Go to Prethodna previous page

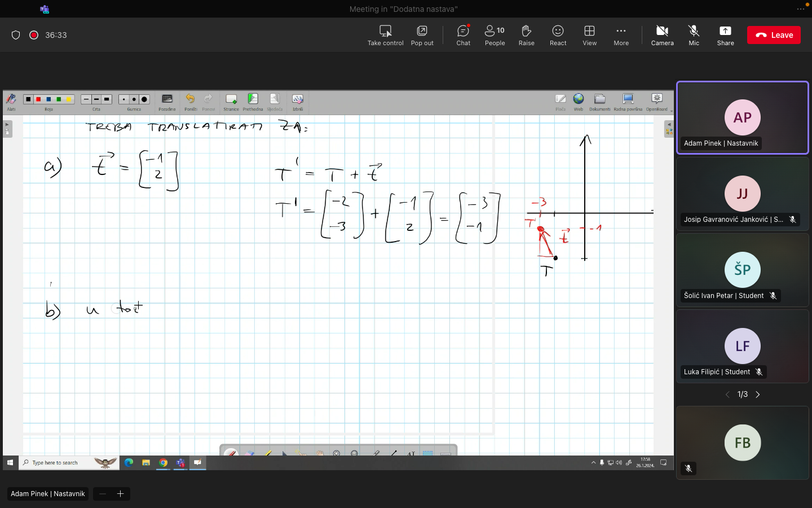[253, 102]
